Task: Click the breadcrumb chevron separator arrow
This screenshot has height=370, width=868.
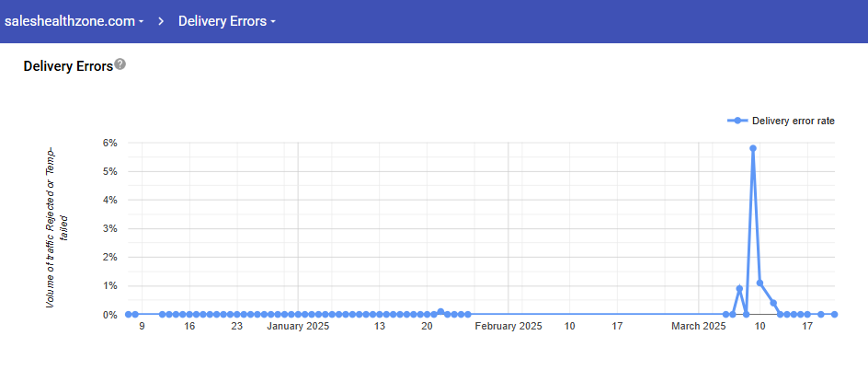Action: pos(161,20)
